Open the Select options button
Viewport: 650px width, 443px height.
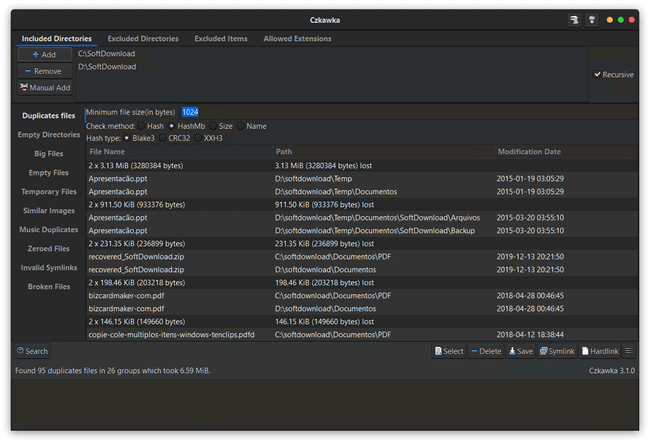449,351
